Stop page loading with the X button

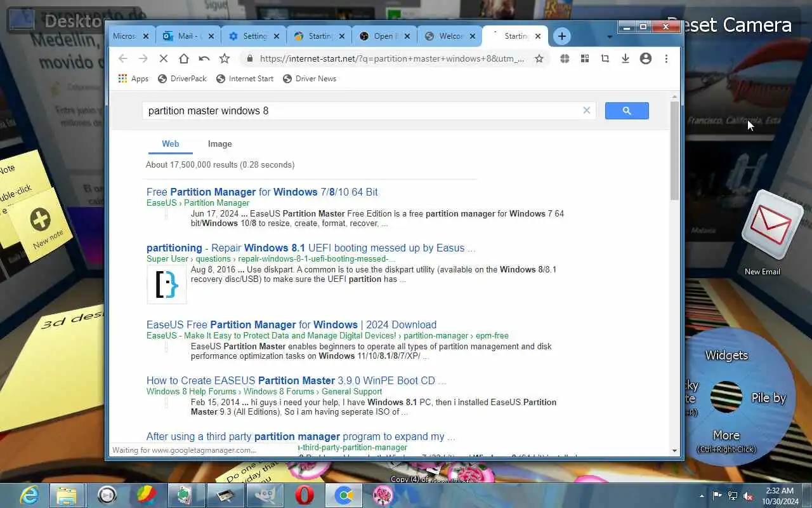point(164,58)
